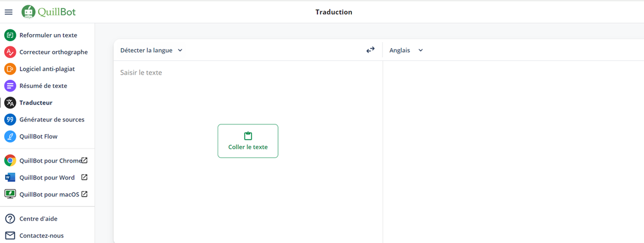The image size is (644, 243).
Task: Click the Reformuler un texte icon
Action: (10, 35)
